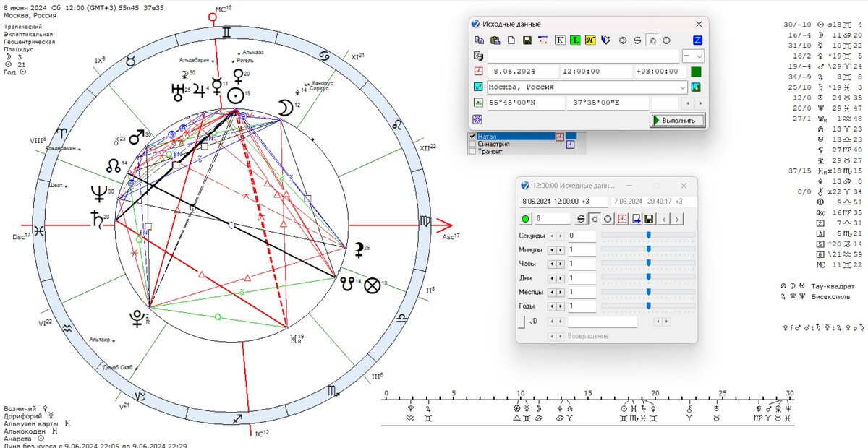Viewport: 868px width, 448px height.
Task: Toggle the large circle button in Исходные данные
Action: [x=665, y=40]
